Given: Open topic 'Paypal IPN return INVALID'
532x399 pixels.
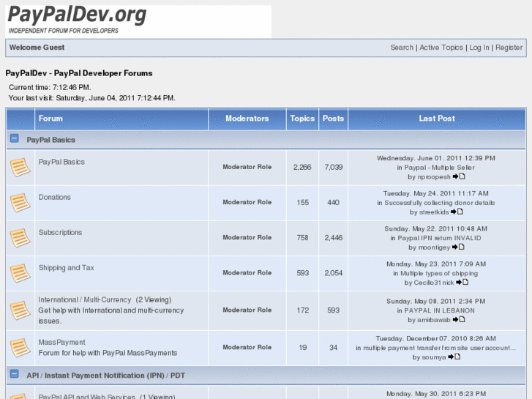Looking at the screenshot, I should (439, 238).
